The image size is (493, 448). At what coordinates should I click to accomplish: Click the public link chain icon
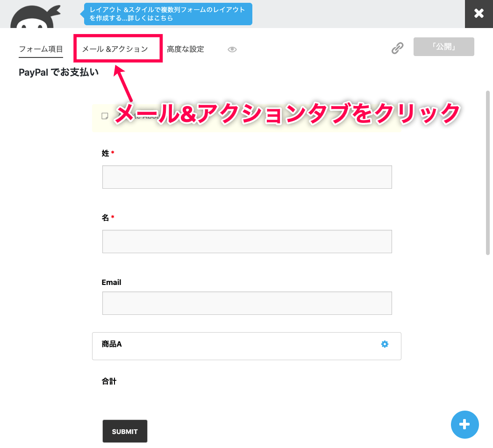[x=397, y=48]
